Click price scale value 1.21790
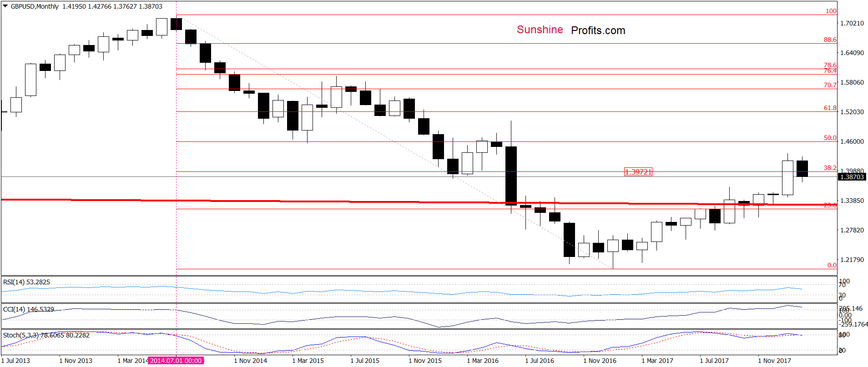 [852, 260]
